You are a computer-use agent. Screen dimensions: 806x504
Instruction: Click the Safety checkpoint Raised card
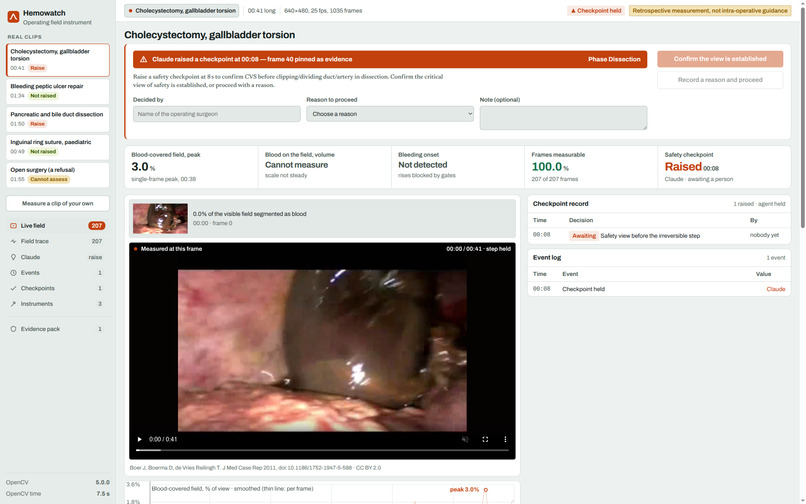click(724, 167)
